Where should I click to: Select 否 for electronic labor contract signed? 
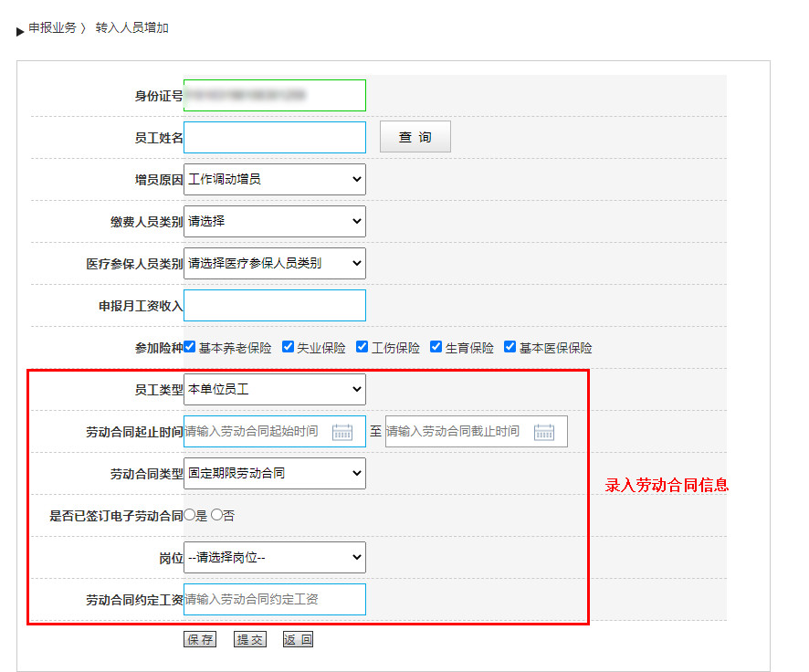tap(216, 515)
